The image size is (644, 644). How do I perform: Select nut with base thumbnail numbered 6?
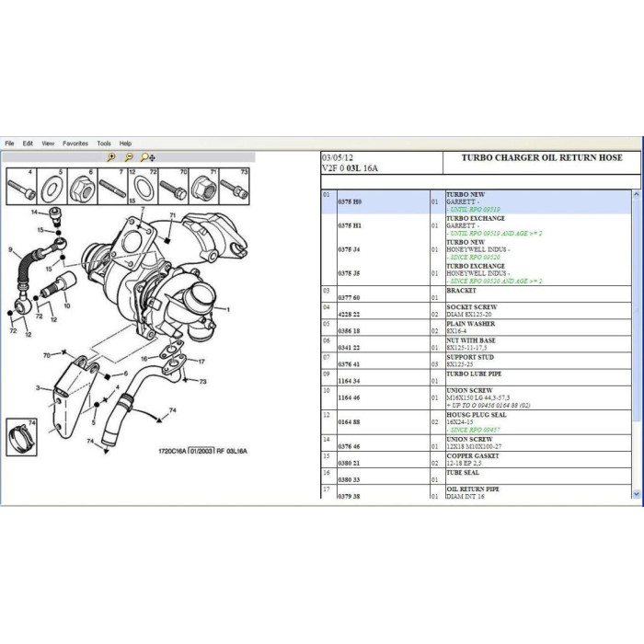click(x=83, y=186)
